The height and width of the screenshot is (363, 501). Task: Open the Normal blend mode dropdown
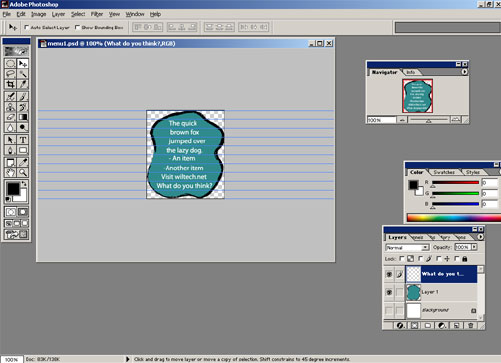407,247
